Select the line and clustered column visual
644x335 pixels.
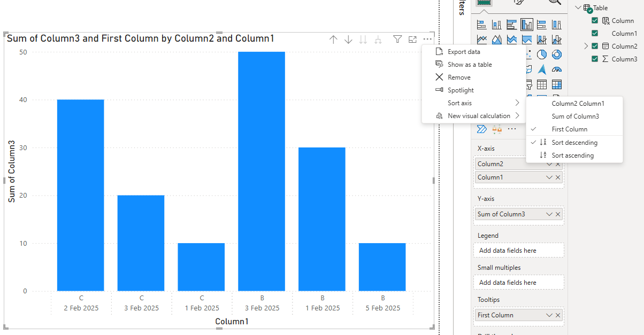(x=556, y=40)
